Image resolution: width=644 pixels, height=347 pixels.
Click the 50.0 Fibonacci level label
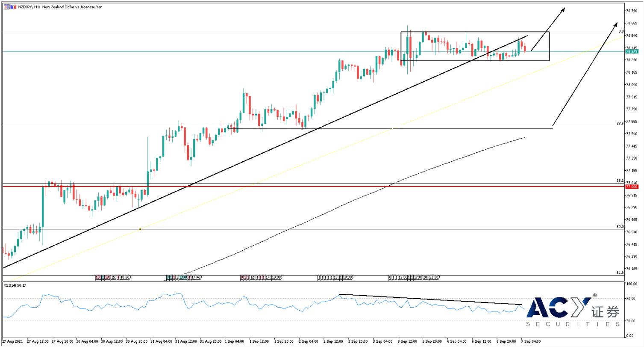[x=620, y=227]
